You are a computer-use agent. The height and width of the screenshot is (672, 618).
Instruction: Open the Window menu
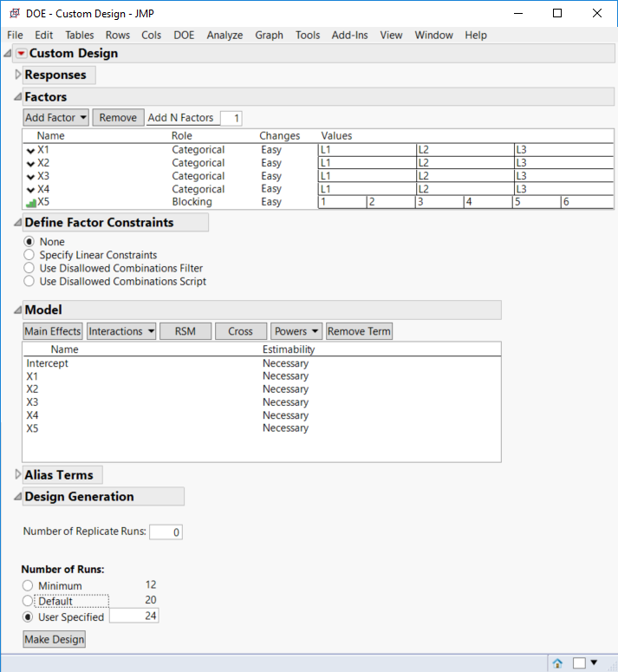pos(433,36)
